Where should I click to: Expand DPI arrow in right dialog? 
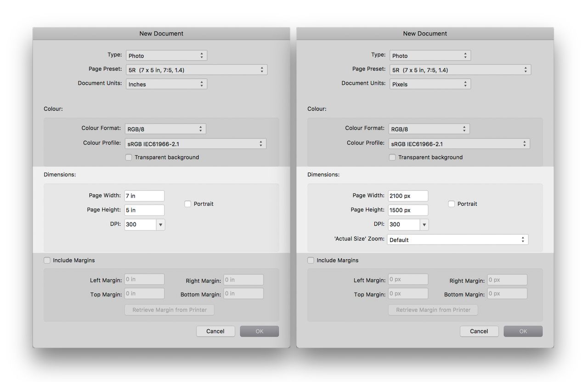pos(424,224)
